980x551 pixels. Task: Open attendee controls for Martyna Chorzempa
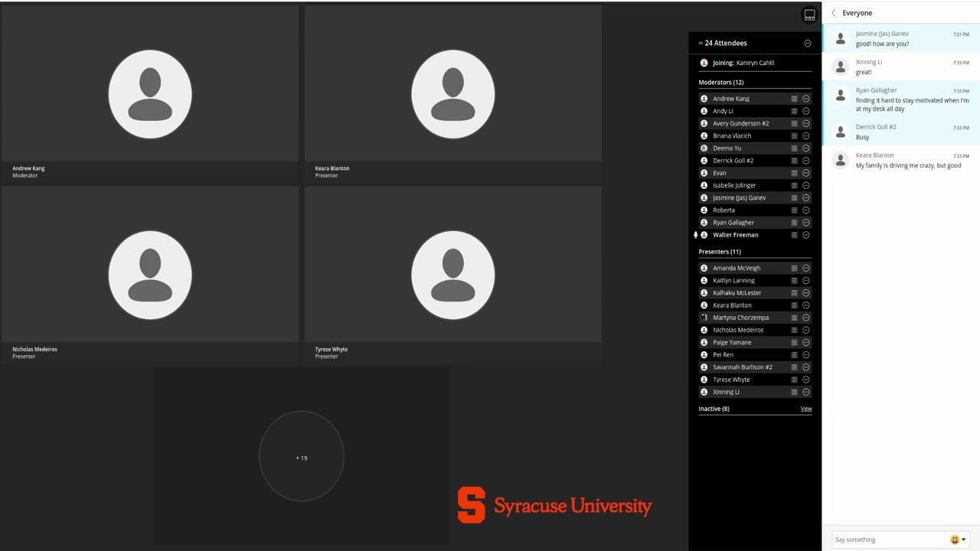(x=806, y=318)
